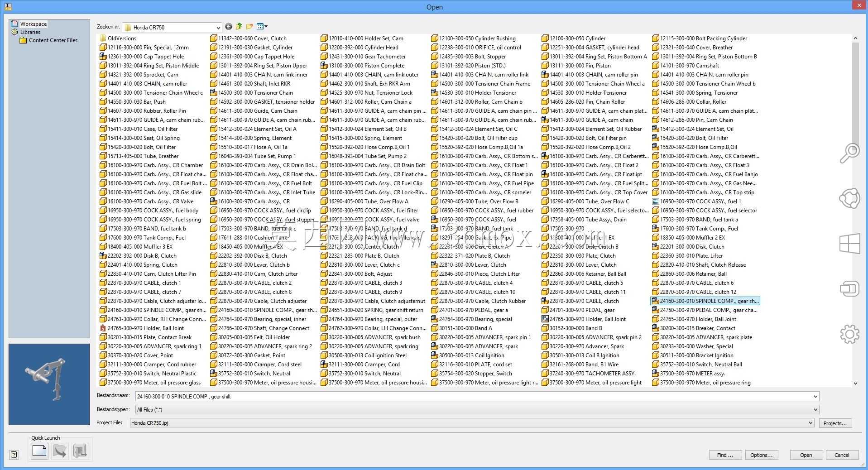This screenshot has width=868, height=470.
Task: Select 22401-410-000 Spring, Clutch
Action: click(143, 265)
